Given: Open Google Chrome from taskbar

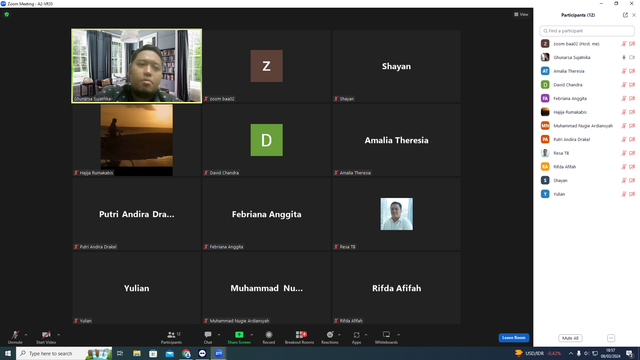Looking at the screenshot, I should coord(186,353).
